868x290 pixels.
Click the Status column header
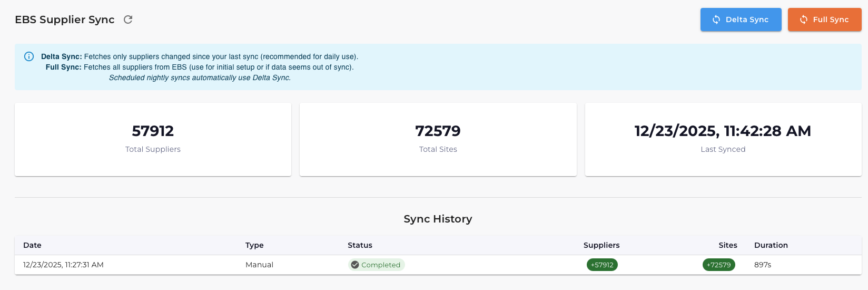pos(360,245)
